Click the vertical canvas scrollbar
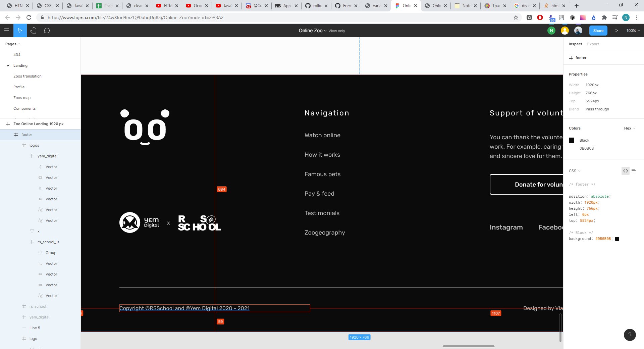This screenshot has width=644, height=349. pyautogui.click(x=560, y=328)
